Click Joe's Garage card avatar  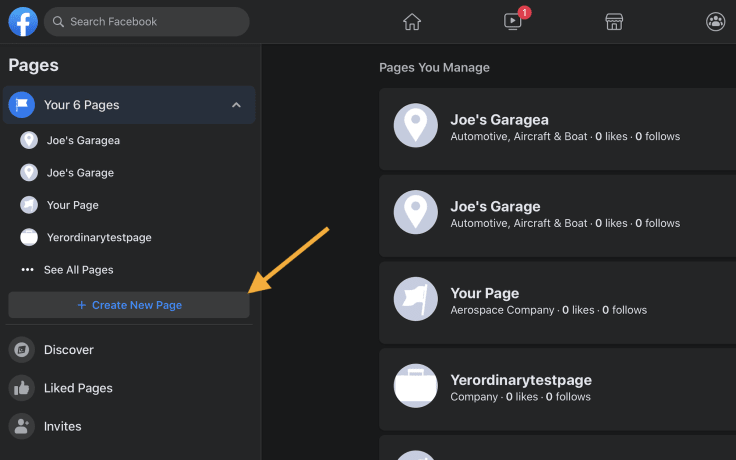click(415, 212)
